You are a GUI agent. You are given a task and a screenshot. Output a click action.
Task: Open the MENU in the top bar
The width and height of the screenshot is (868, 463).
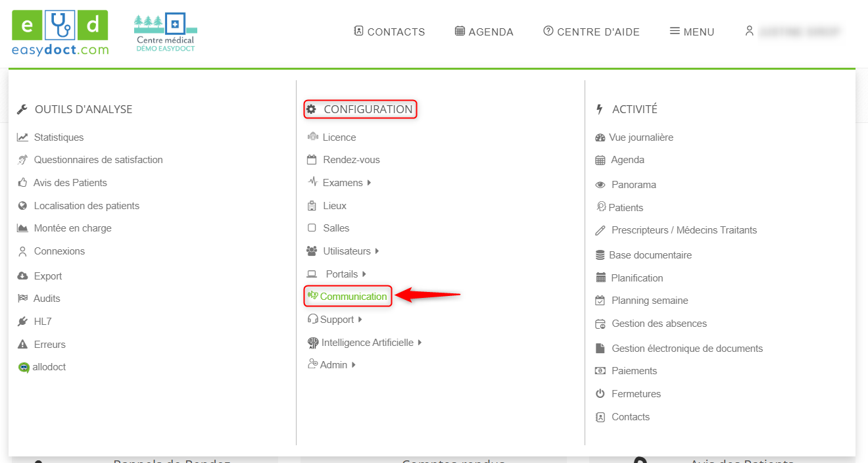click(x=692, y=32)
